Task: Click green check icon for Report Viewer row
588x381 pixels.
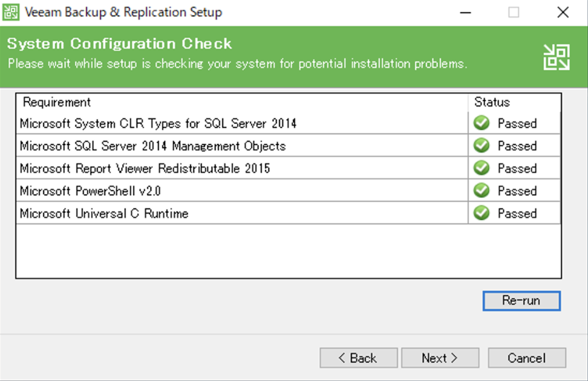Action: pyautogui.click(x=481, y=168)
